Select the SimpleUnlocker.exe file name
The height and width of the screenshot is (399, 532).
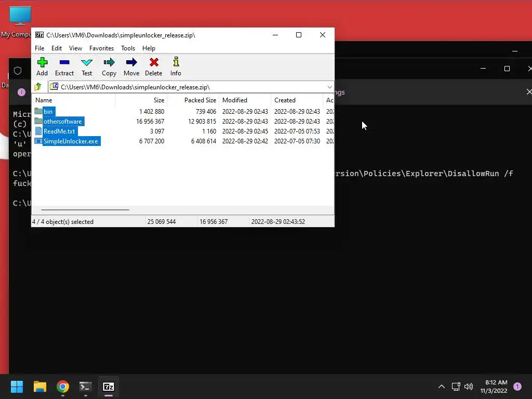point(71,141)
